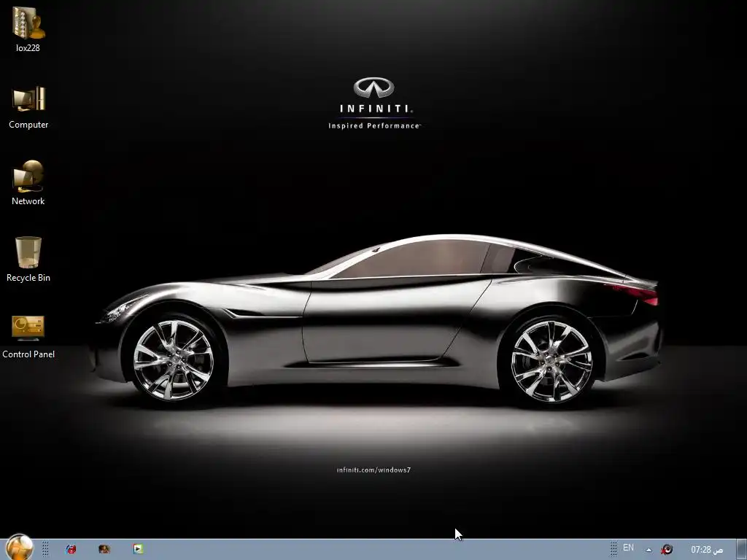
Task: Select the Control Panel desktop icon
Action: coord(28,328)
